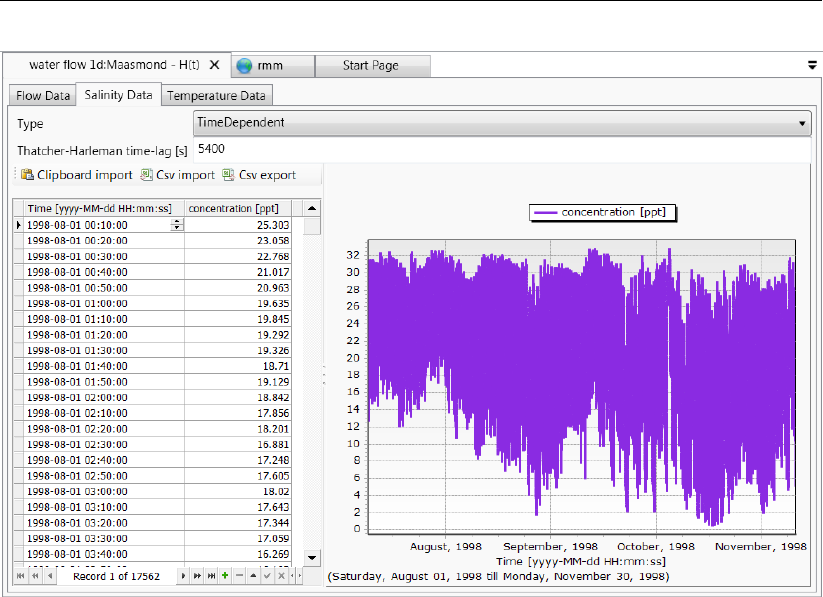
Task: Click purple concentration legend swatch
Action: pyautogui.click(x=546, y=212)
